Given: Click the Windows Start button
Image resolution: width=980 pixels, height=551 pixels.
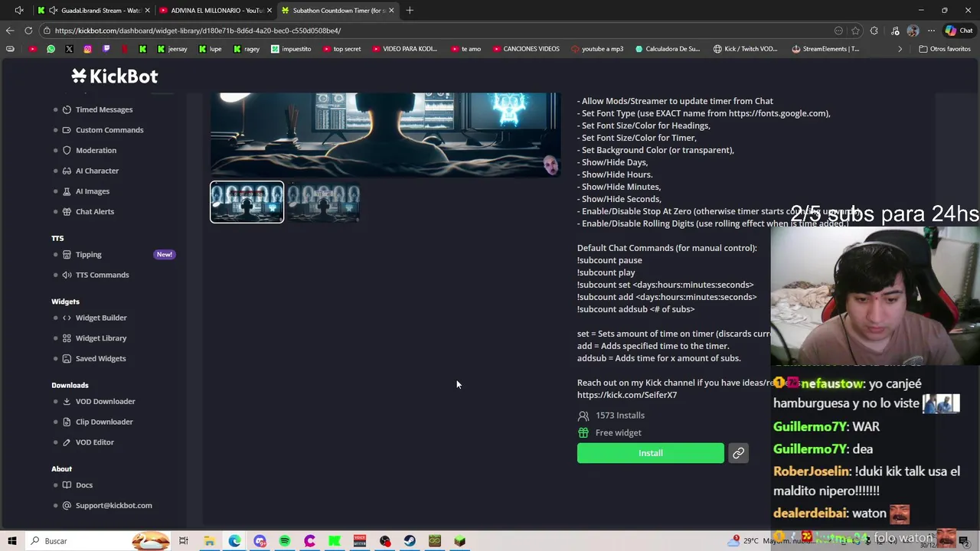Looking at the screenshot, I should [12, 541].
